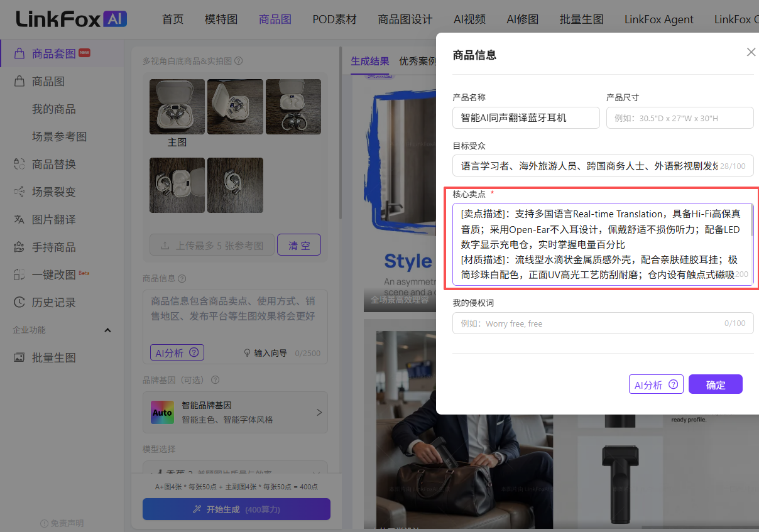The height and width of the screenshot is (532, 759).
Task: Click the 批量生图 sidebar icon
Action: coord(19,357)
